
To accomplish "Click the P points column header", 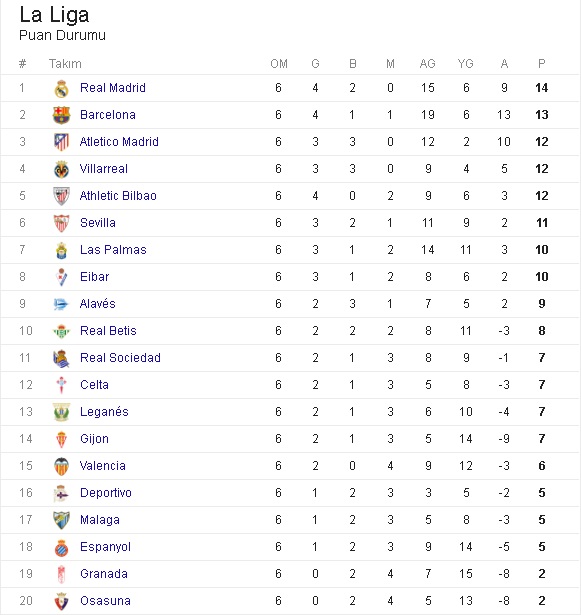I will tap(542, 64).
